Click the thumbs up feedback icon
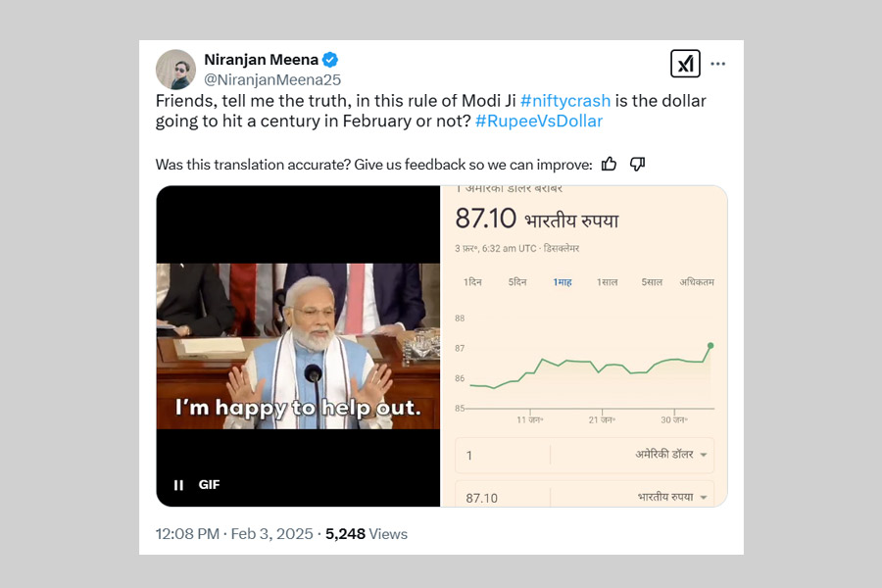The width and height of the screenshot is (882, 588). point(609,164)
